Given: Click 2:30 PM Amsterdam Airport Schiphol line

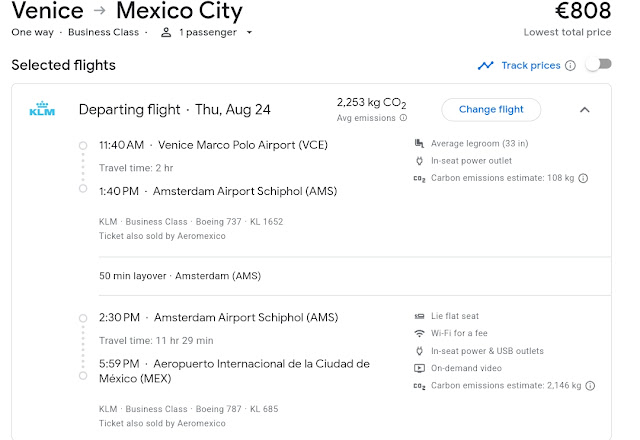Looking at the screenshot, I should (x=218, y=317).
